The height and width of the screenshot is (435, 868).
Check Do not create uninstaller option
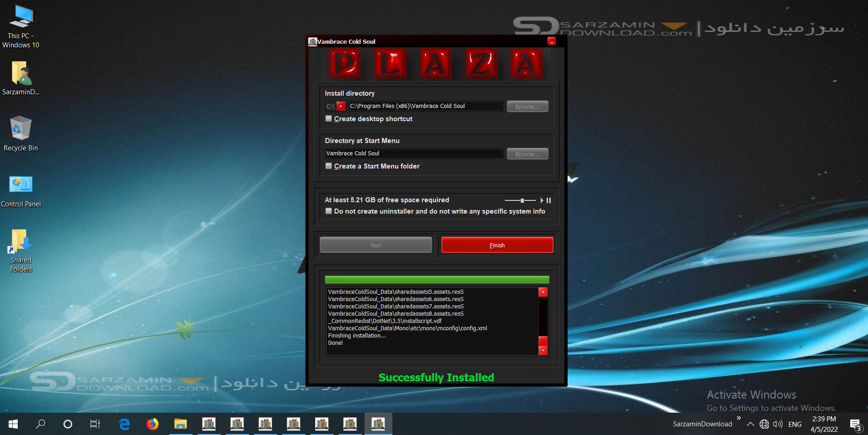tap(329, 211)
